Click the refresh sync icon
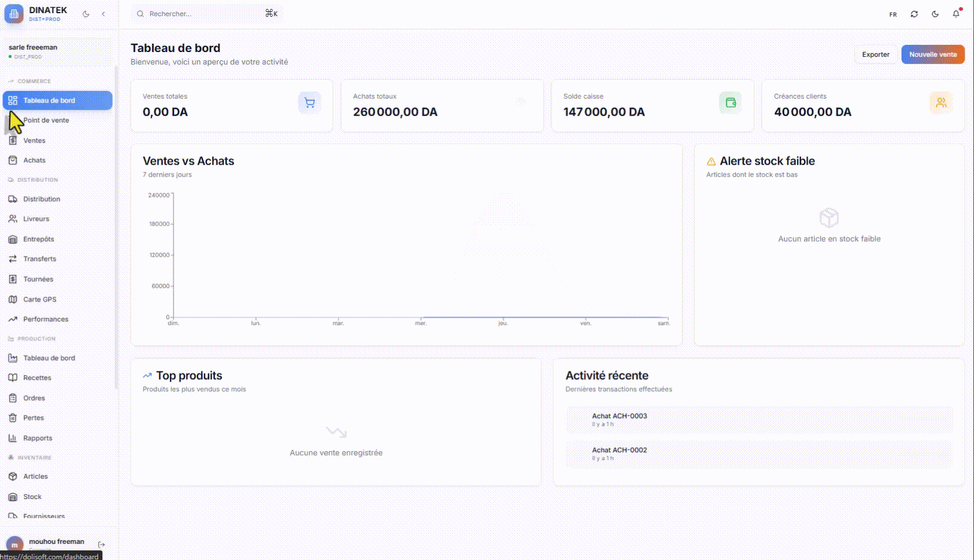Screen dimensions: 974x560 pyautogui.click(x=914, y=14)
